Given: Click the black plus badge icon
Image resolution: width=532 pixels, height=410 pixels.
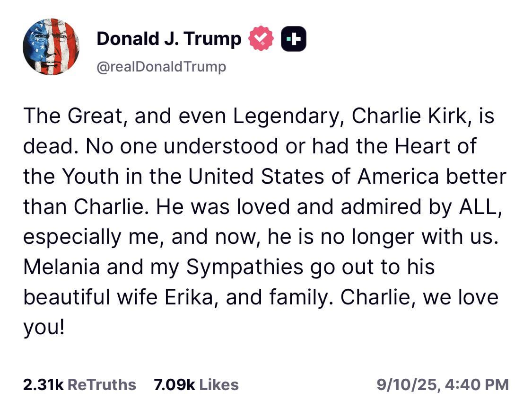Looking at the screenshot, I should pos(294,39).
